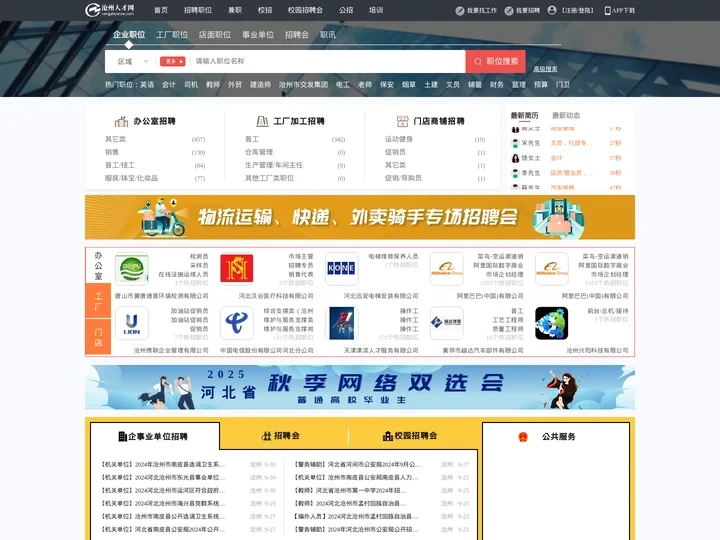720x540 pixels.
Task: Open the 运动健身 category link
Action: (x=399, y=139)
